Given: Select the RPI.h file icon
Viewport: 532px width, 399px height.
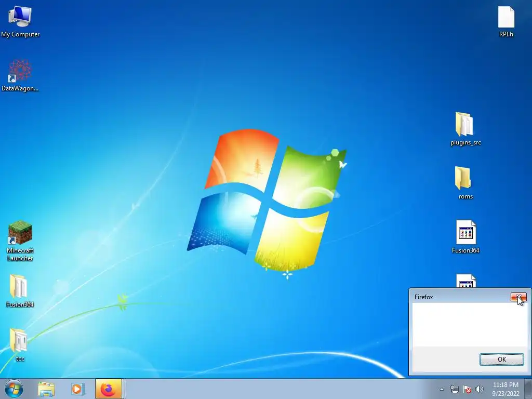Looking at the screenshot, I should [506, 21].
